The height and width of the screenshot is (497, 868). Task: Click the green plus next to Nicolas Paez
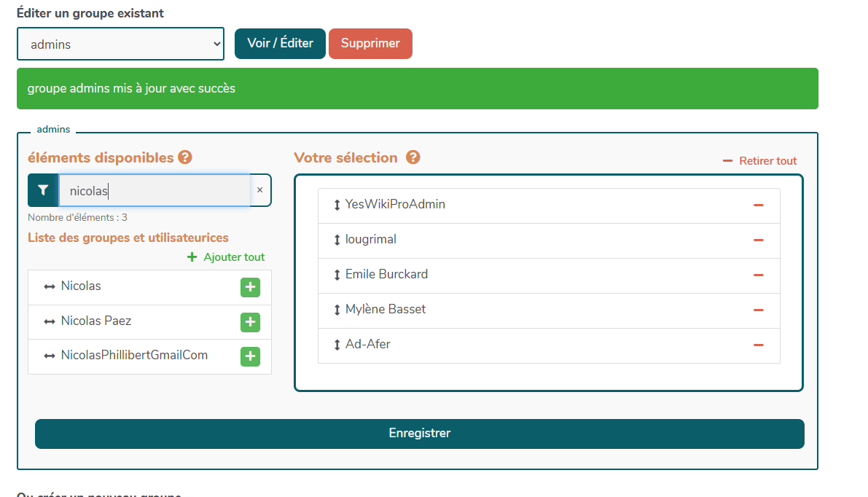coord(250,322)
